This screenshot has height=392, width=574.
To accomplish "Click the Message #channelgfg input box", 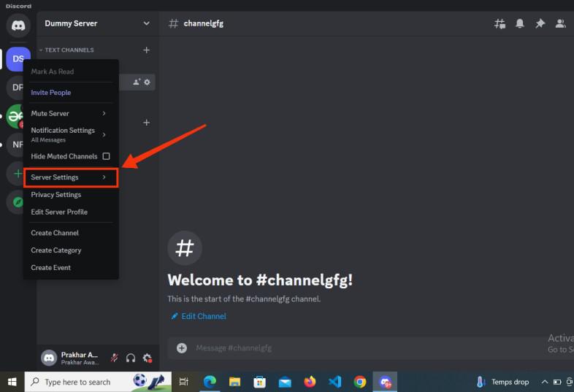I will click(370, 347).
